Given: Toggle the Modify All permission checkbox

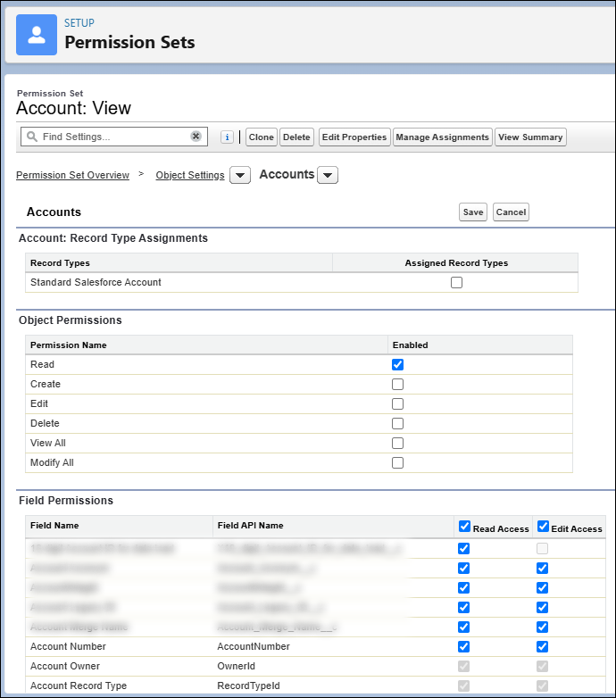Looking at the screenshot, I should pos(397,462).
